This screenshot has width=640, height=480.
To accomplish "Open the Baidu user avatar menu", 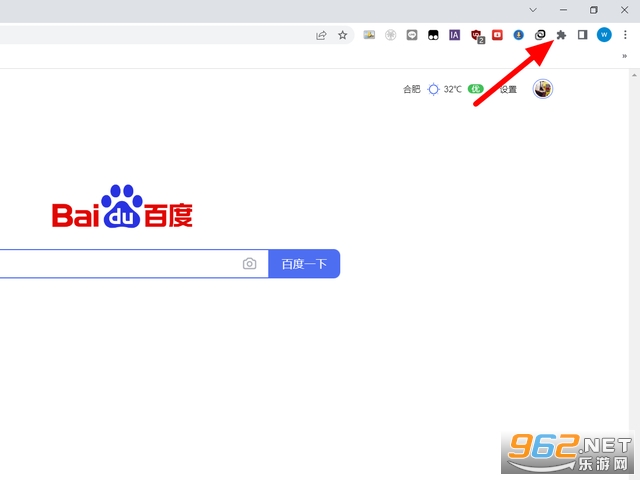I will click(x=542, y=89).
